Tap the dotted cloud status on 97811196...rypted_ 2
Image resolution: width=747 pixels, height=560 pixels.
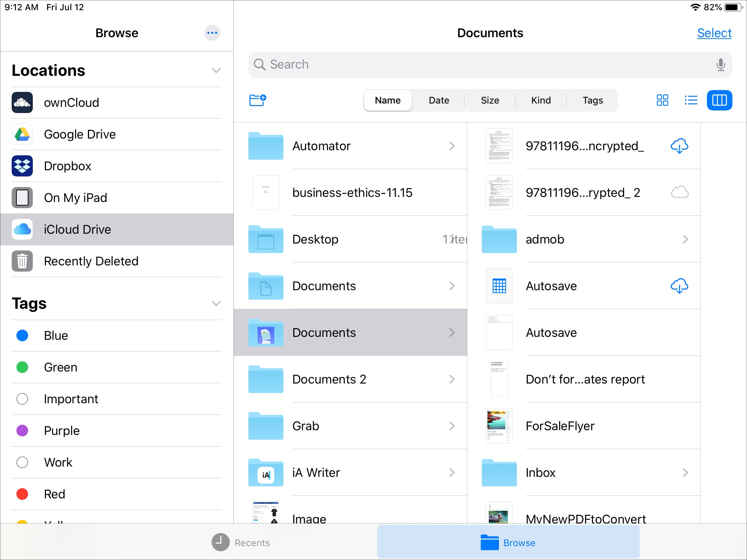(680, 192)
